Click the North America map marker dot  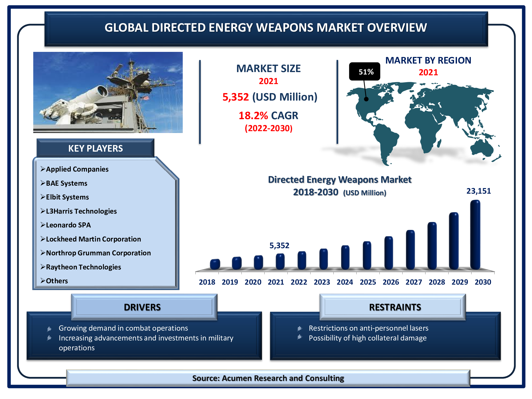click(366, 99)
